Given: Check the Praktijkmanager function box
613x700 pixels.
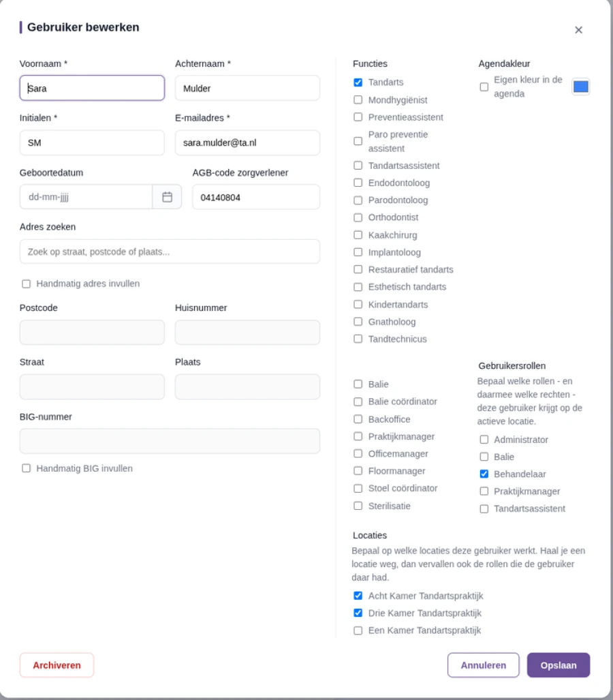Looking at the screenshot, I should point(358,436).
